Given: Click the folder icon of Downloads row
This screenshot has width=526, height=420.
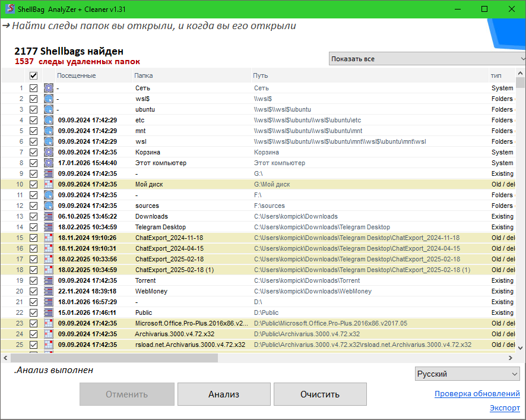Looking at the screenshot, I should click(49, 216).
